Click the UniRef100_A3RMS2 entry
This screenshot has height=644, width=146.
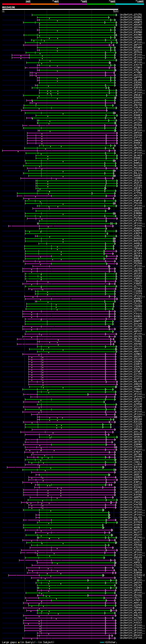point(131,278)
